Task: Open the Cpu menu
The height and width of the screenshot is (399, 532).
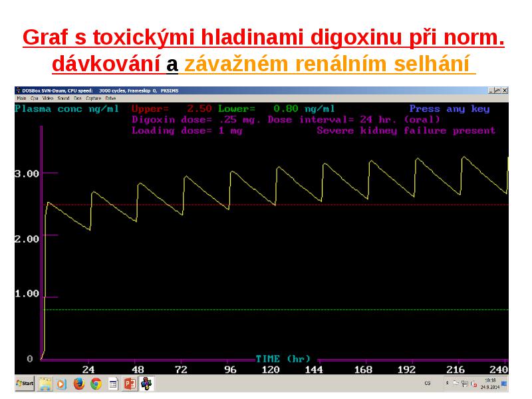Action: [35, 98]
